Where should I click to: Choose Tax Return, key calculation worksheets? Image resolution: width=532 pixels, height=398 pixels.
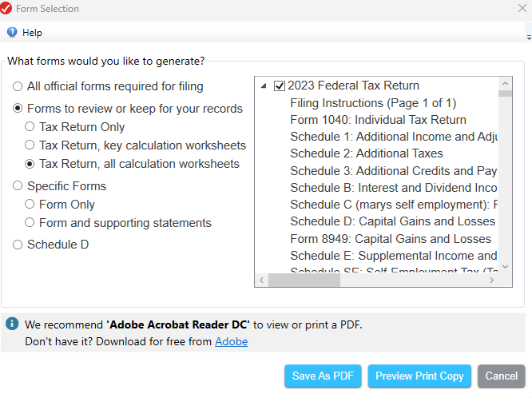[30, 145]
